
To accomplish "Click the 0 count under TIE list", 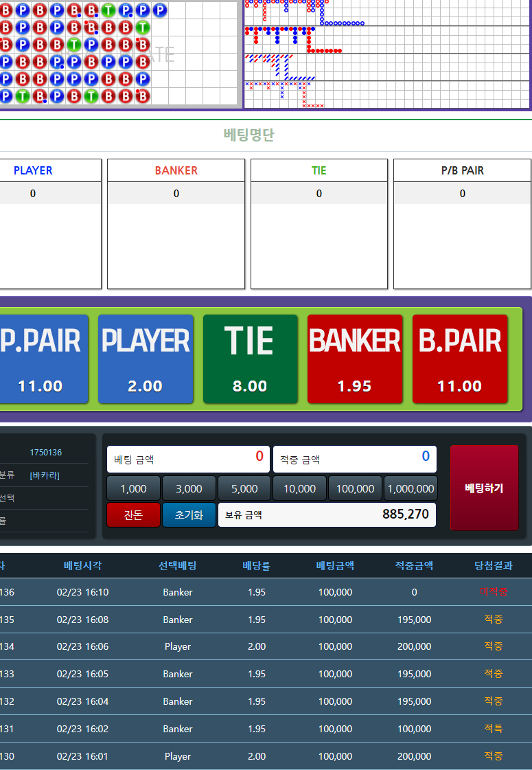I will 319,194.
